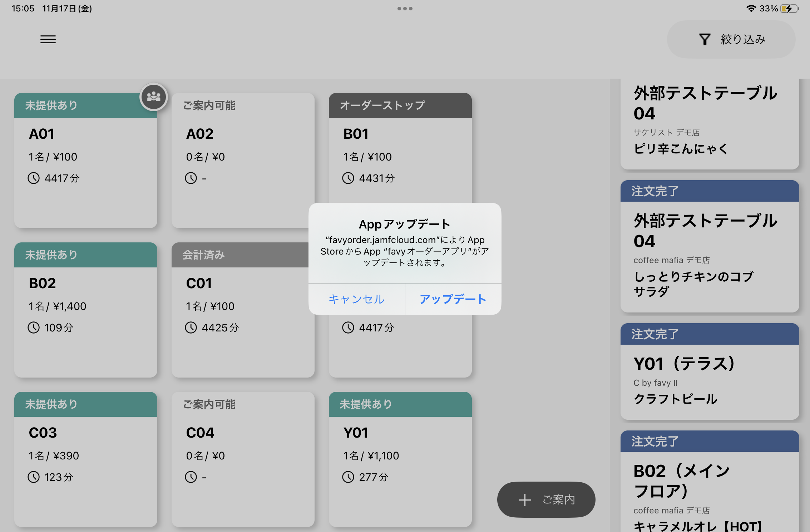Select the ピリ辛こんにゃく order card
Screen dimensions: 810x532
point(709,123)
